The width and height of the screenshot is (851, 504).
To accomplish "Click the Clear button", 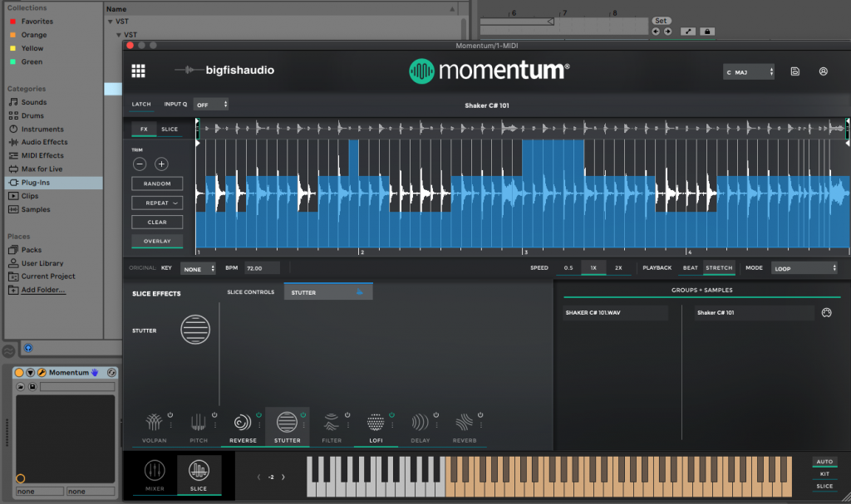I will [156, 222].
